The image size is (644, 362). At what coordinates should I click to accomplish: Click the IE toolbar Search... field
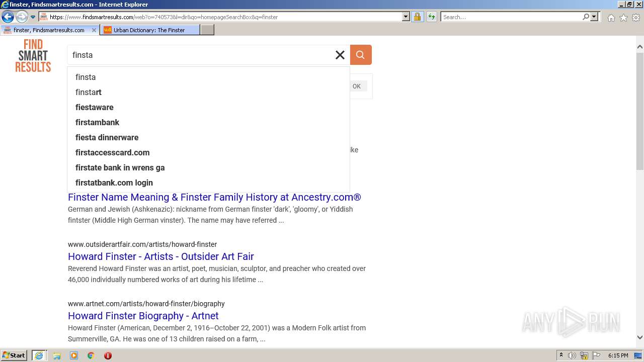click(x=511, y=17)
